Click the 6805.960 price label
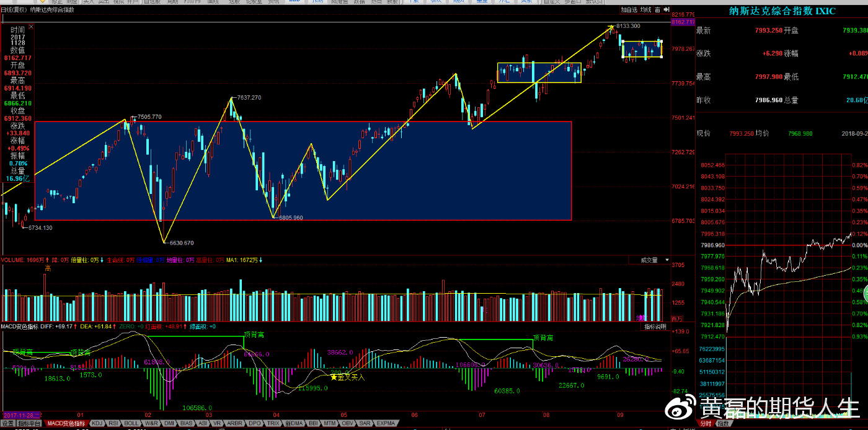The image size is (868, 430). [x=290, y=218]
